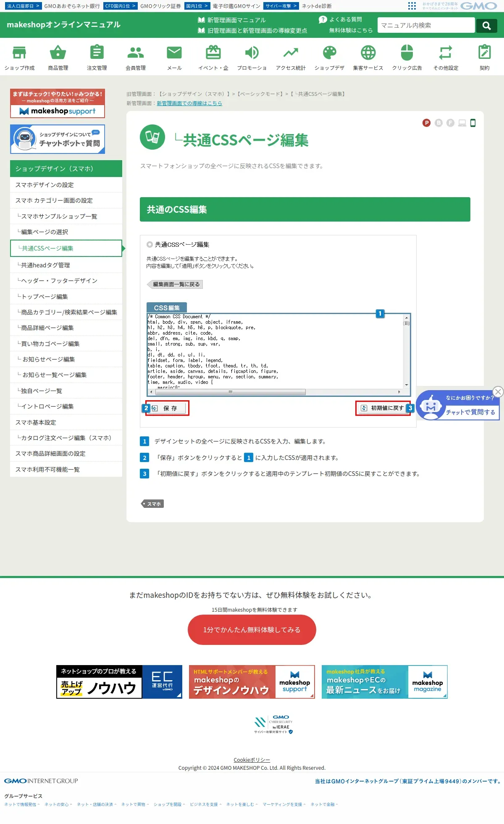Image resolution: width=504 pixels, height=824 pixels.
Task: Expand ネット・店舗の決済 group menu
Action: [x=97, y=804]
